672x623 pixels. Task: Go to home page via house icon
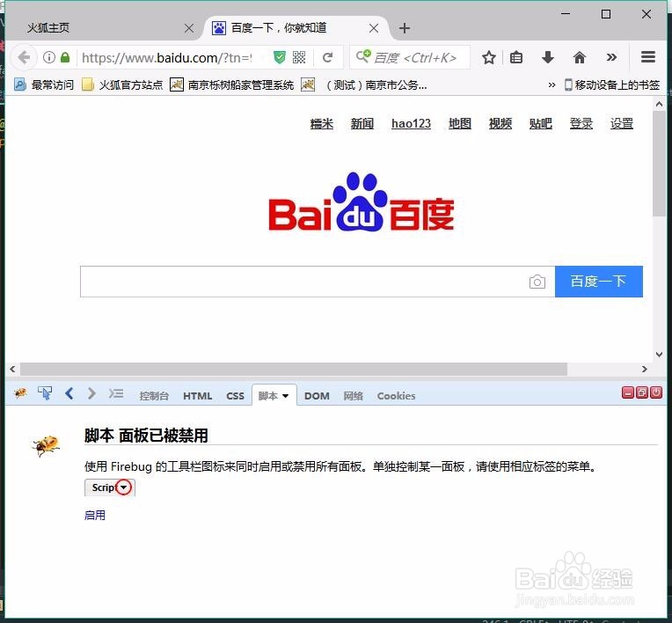coord(580,57)
